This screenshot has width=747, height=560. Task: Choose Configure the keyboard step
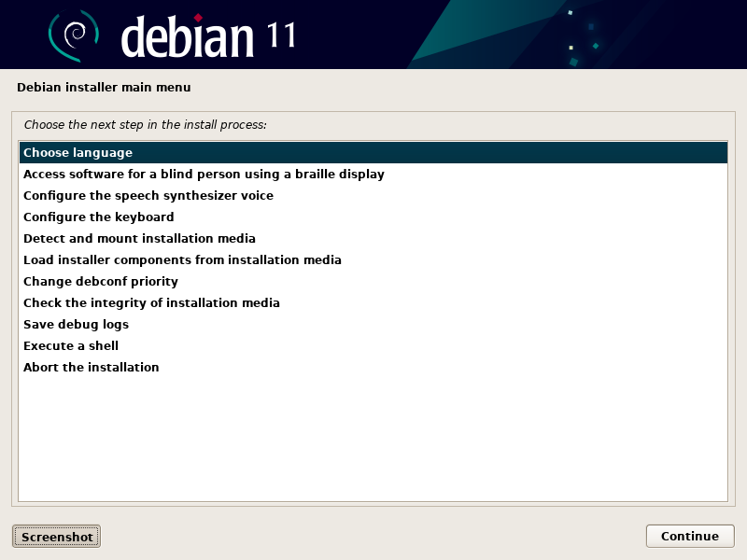[x=373, y=217]
